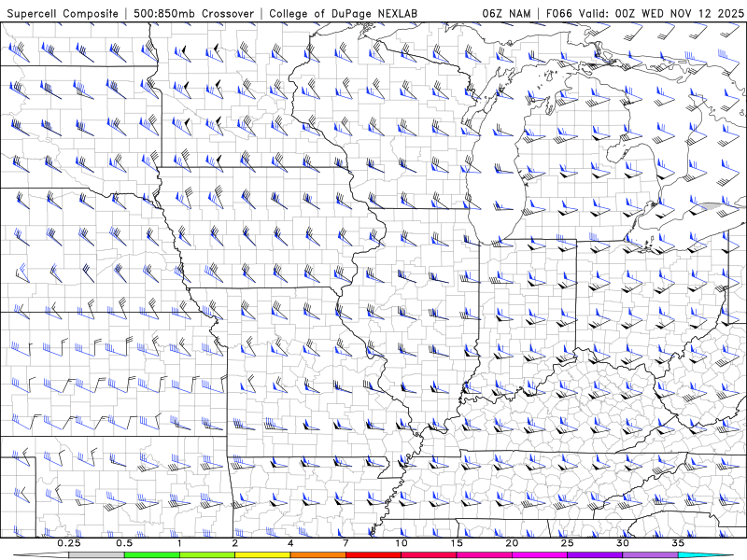Click the 0.25 legend value
Screen dimensions: 747x560
pyautogui.click(x=69, y=543)
